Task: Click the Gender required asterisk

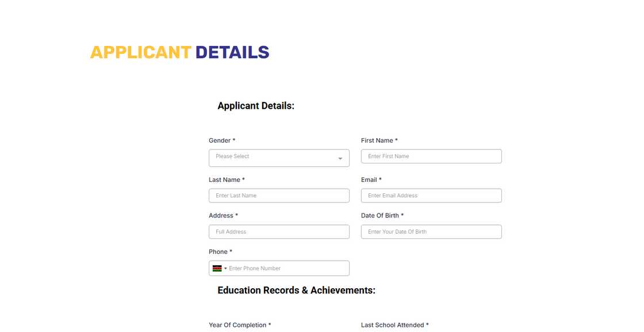Action: pyautogui.click(x=232, y=140)
